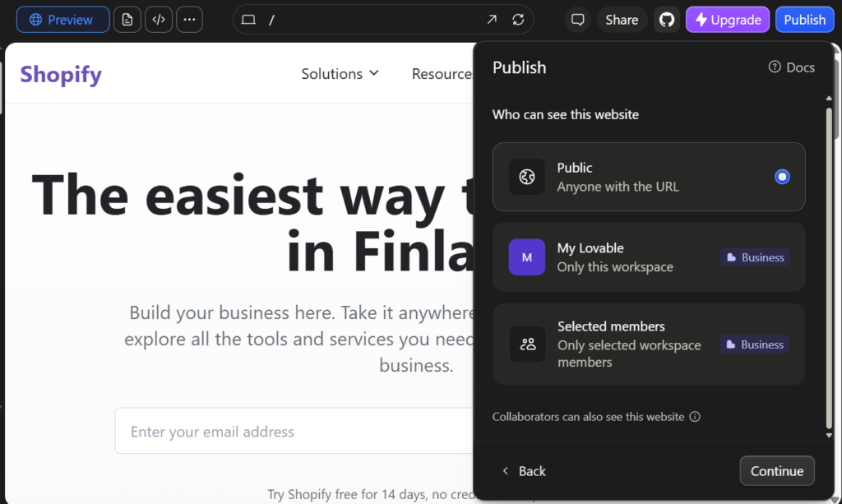This screenshot has width=842, height=504.
Task: Switch to Preview mode
Action: tap(62, 20)
